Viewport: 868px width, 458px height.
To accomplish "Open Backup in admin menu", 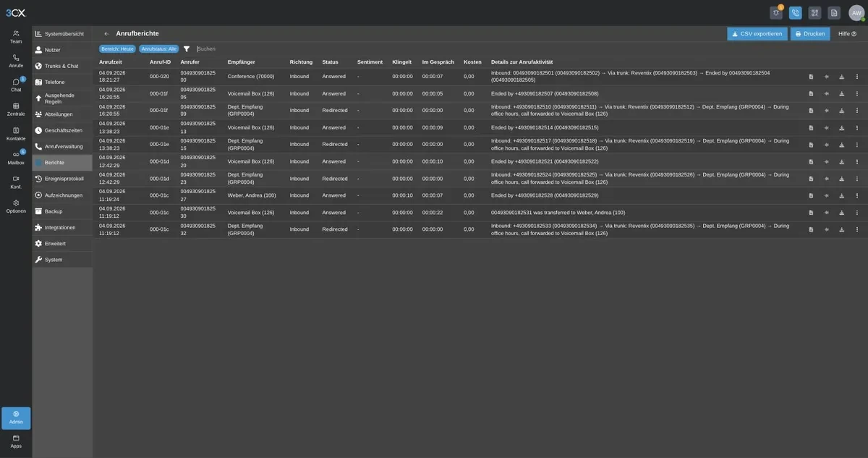I will 62,211.
